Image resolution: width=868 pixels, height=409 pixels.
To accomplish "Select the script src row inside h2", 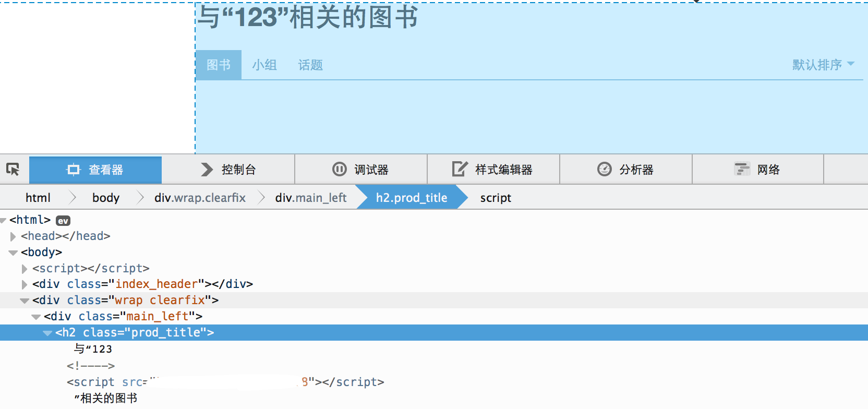I will pyautogui.click(x=225, y=382).
